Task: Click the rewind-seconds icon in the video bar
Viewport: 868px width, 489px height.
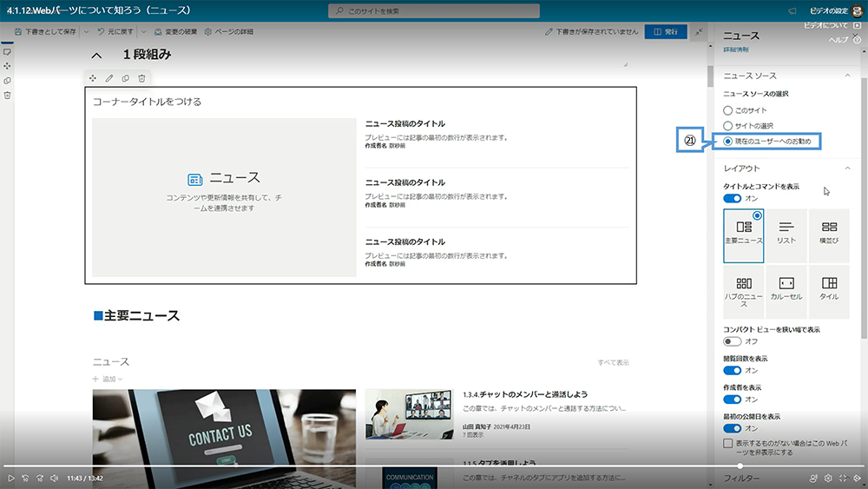Action: coord(25,478)
